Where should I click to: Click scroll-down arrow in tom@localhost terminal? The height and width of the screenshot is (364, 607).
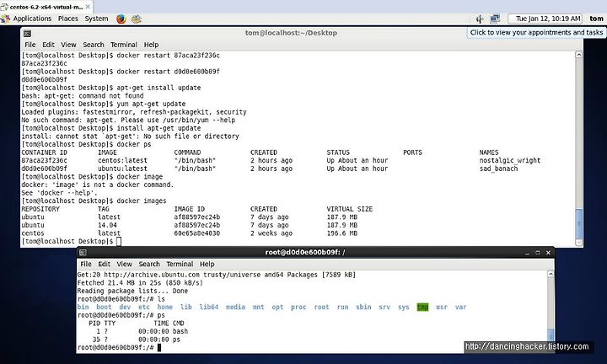pyautogui.click(x=578, y=243)
